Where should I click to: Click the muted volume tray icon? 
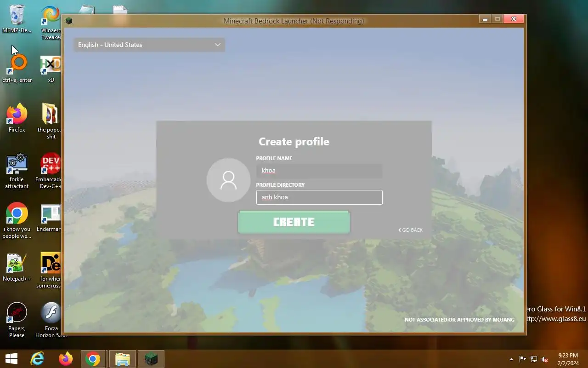[x=545, y=359]
